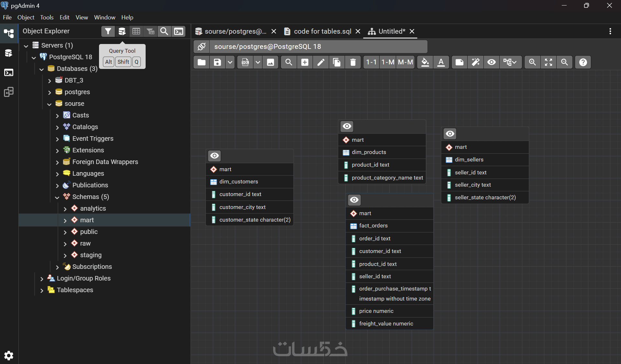Download the diagram as an image

tap(271, 62)
